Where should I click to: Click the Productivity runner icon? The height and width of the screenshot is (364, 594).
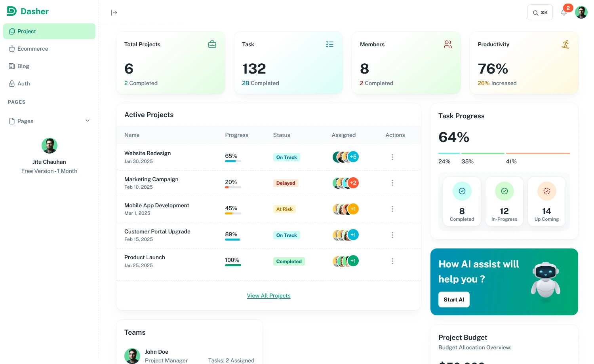pyautogui.click(x=565, y=44)
